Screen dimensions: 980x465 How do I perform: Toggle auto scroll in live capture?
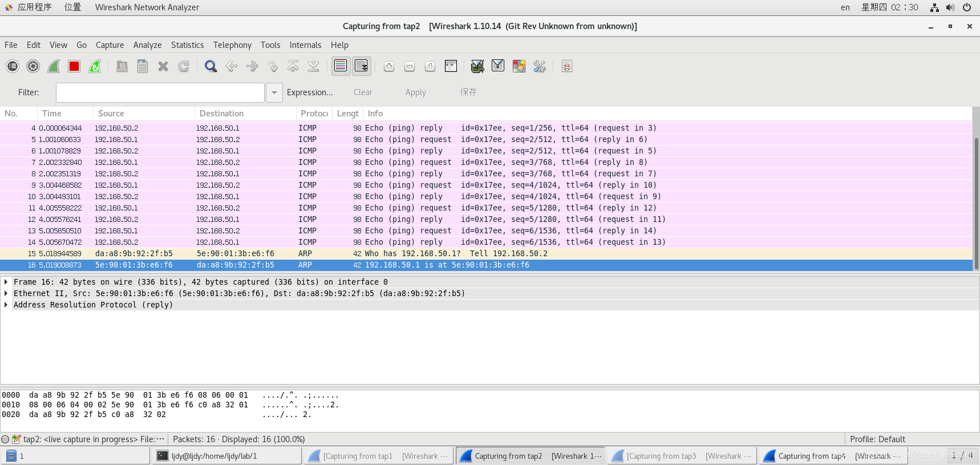coord(362,66)
